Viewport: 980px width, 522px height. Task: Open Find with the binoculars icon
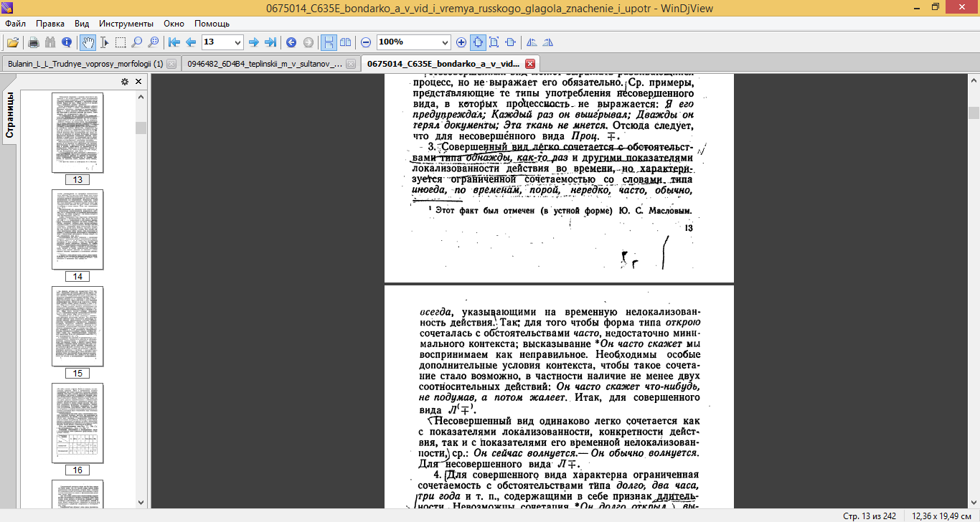pyautogui.click(x=50, y=42)
